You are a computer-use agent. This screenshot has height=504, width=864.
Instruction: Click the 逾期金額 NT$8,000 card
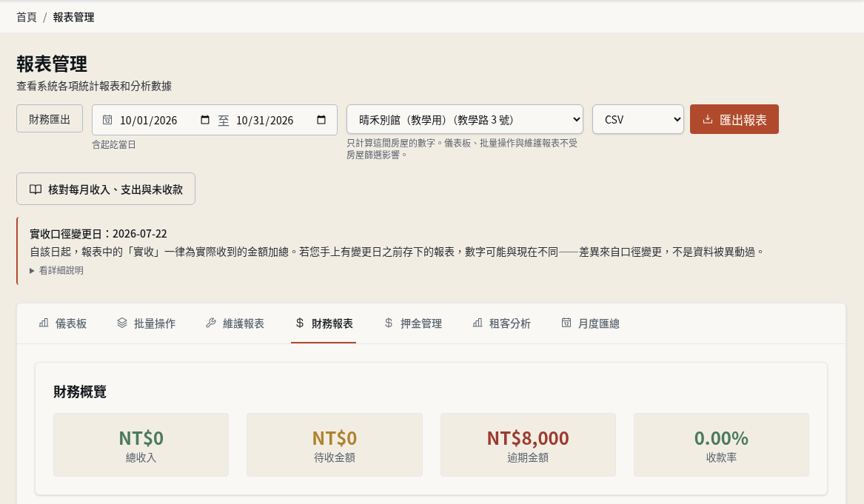[528, 445]
